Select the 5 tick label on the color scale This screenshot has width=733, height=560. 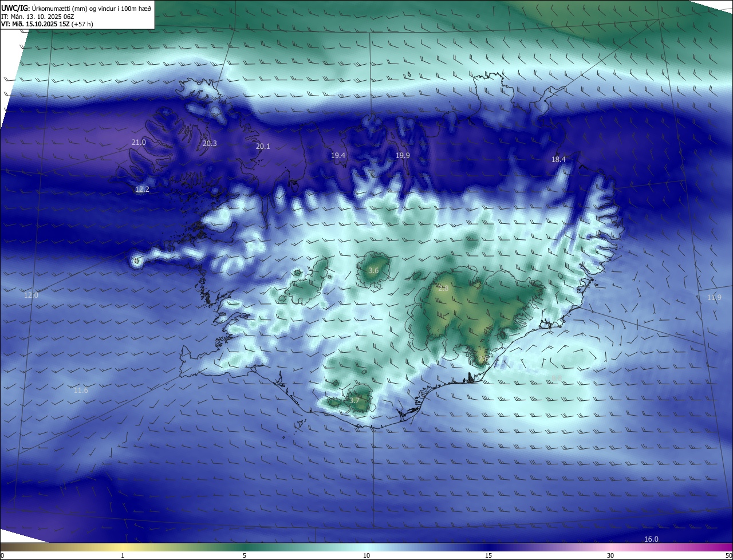[245, 555]
